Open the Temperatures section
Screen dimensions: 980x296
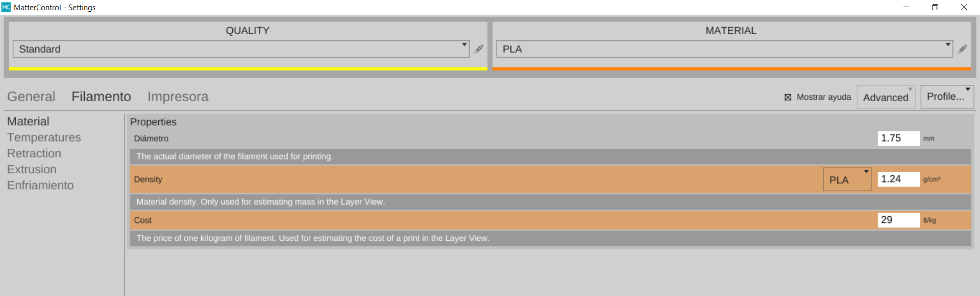point(44,138)
